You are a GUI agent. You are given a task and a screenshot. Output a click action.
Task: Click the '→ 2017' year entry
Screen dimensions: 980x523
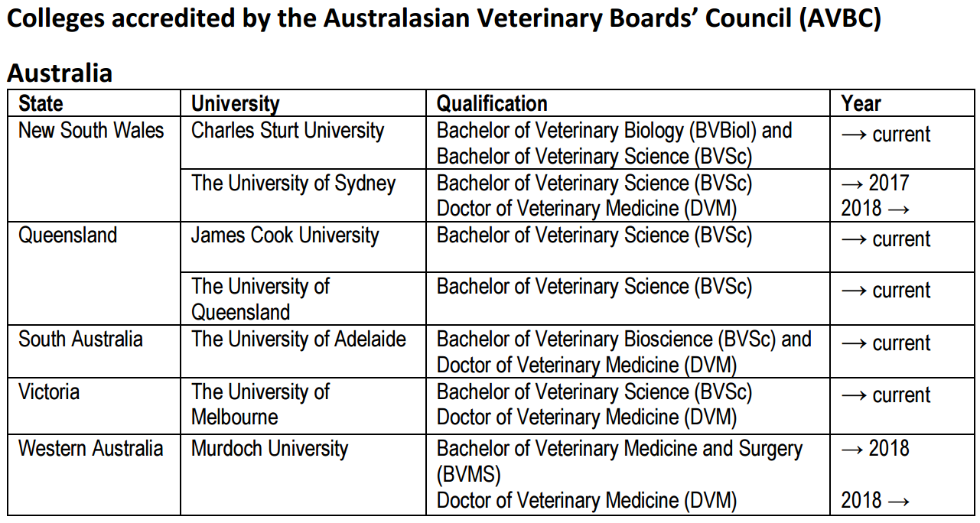click(x=875, y=184)
